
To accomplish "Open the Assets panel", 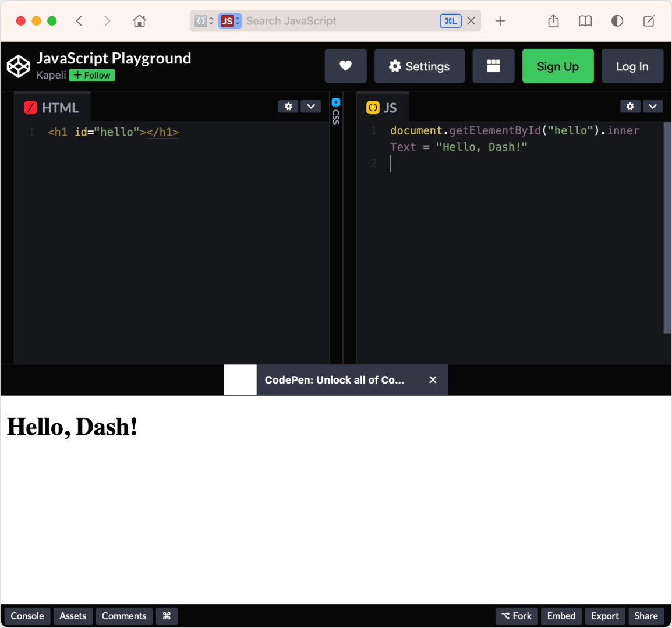I will point(73,616).
